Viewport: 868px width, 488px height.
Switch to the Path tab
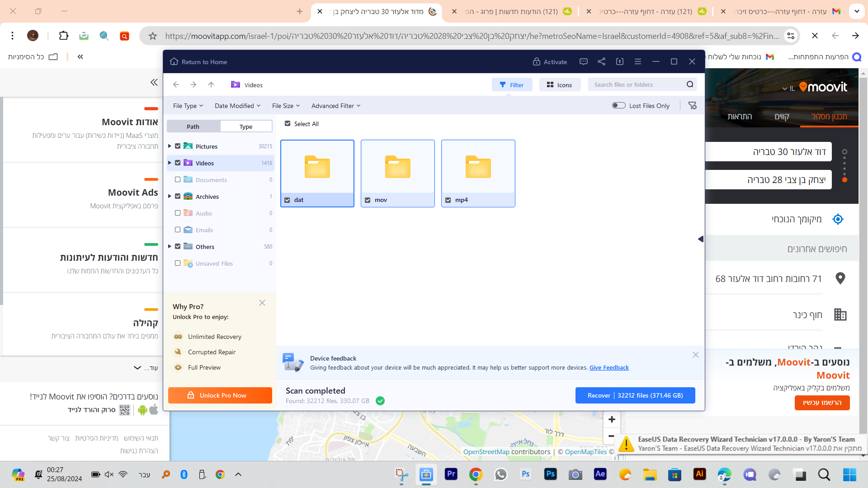coord(193,127)
